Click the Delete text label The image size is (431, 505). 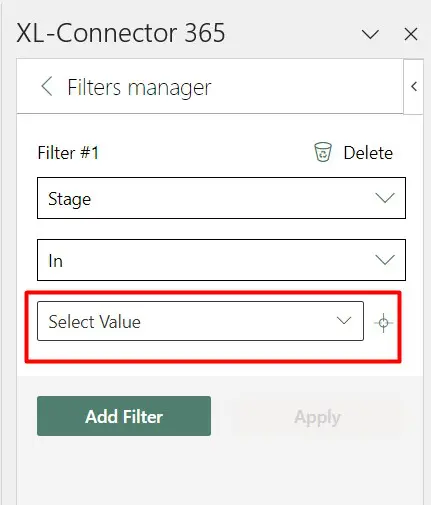368,153
